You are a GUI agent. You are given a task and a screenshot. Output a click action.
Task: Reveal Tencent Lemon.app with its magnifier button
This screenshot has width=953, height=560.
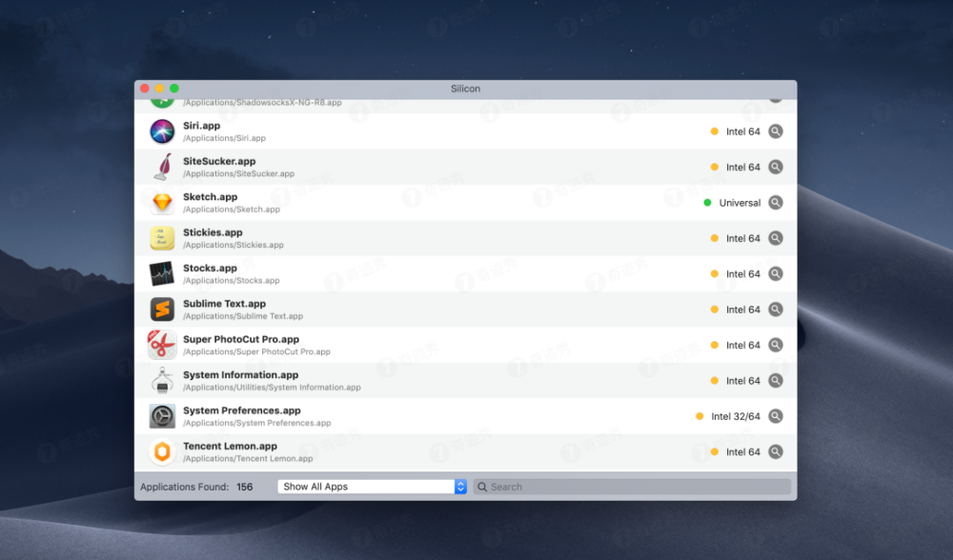(x=776, y=451)
